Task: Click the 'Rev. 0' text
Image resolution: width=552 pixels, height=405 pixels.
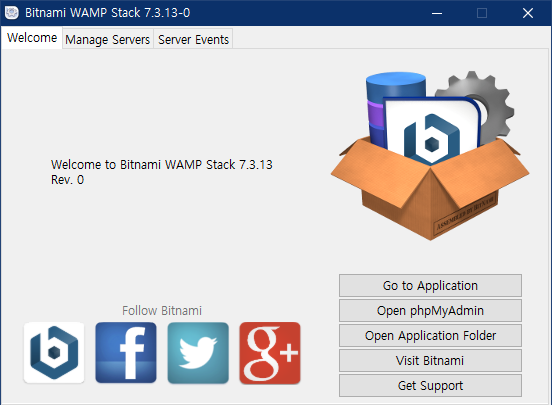Action: 67,180
